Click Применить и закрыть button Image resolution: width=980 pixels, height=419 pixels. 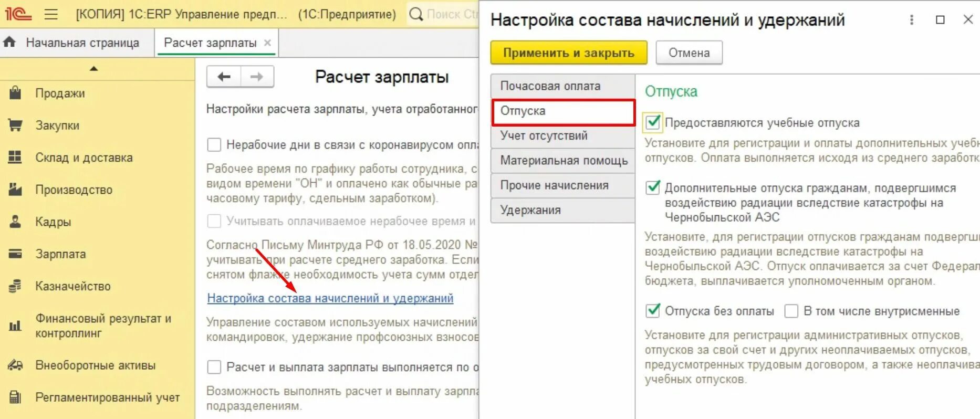(x=569, y=53)
